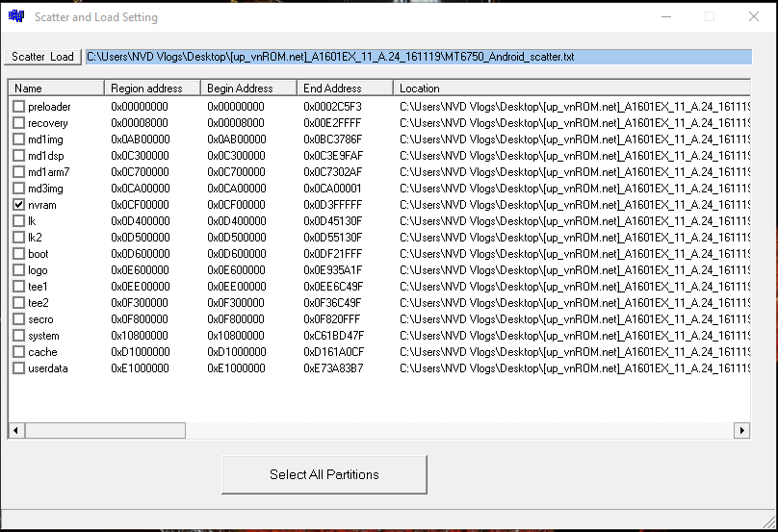
Task: Click the Region address column header
Action: click(x=152, y=89)
